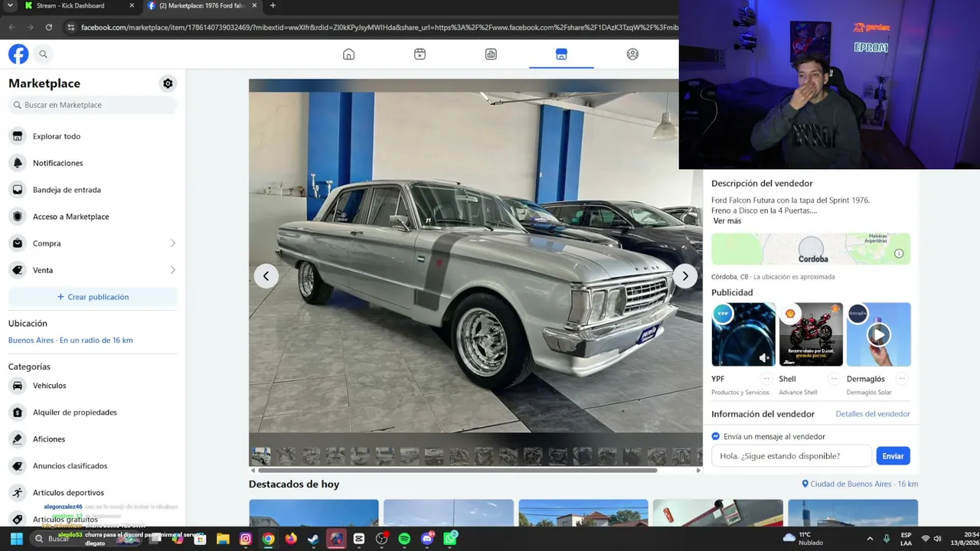Show hidden system tray icons

pos(870,539)
